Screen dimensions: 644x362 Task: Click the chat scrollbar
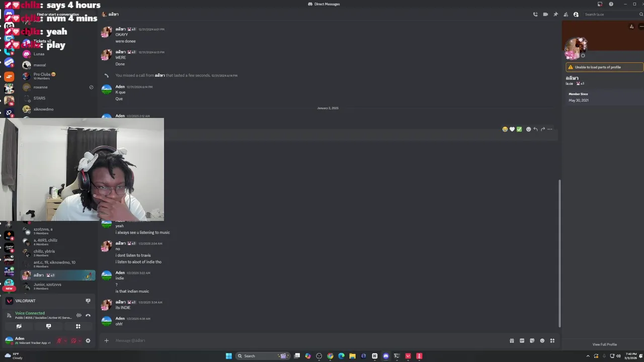(x=559, y=254)
